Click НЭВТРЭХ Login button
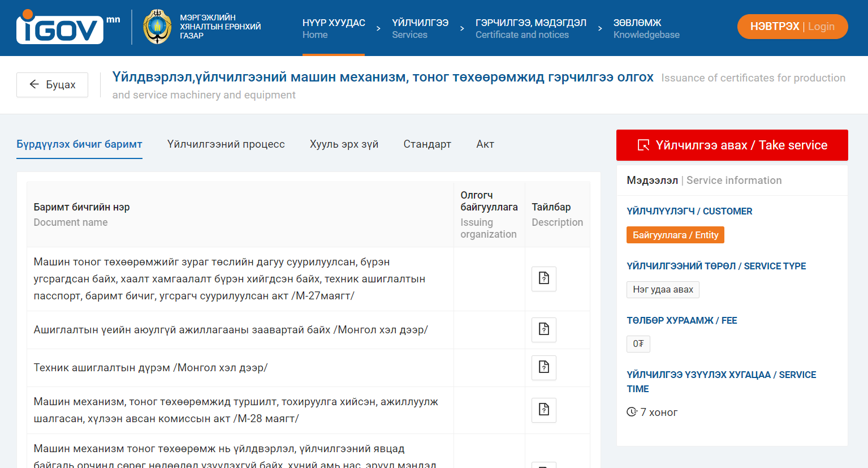The height and width of the screenshot is (468, 868). 792,27
